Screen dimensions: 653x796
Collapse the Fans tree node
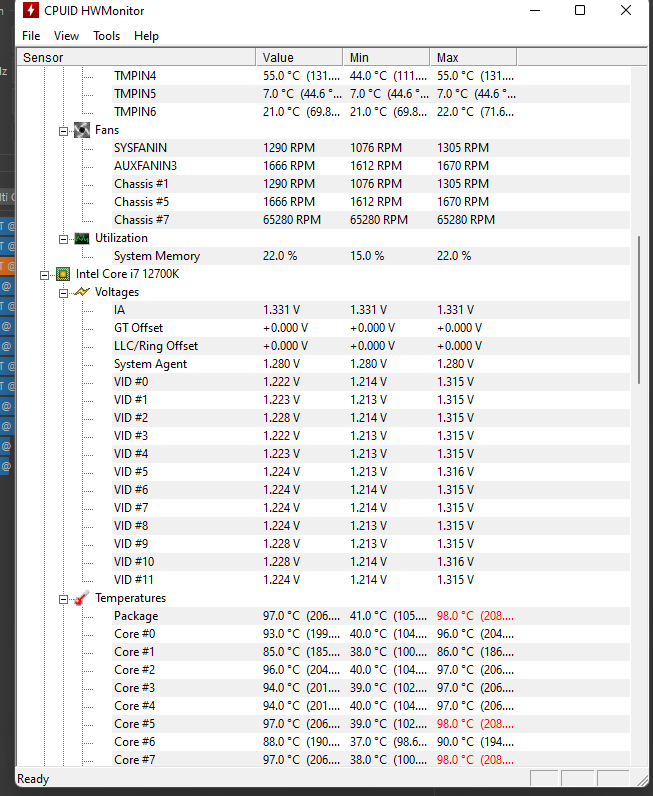(63, 131)
